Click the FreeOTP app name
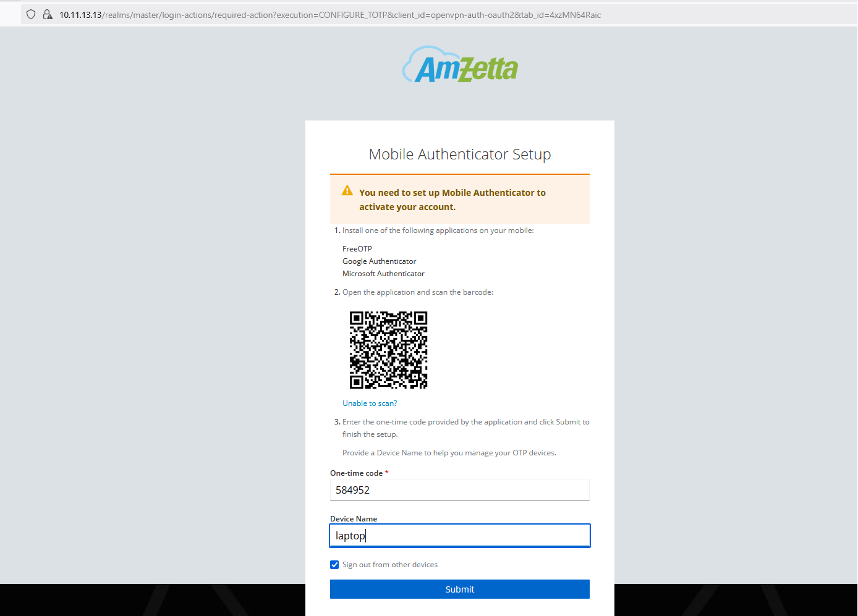 pos(357,248)
